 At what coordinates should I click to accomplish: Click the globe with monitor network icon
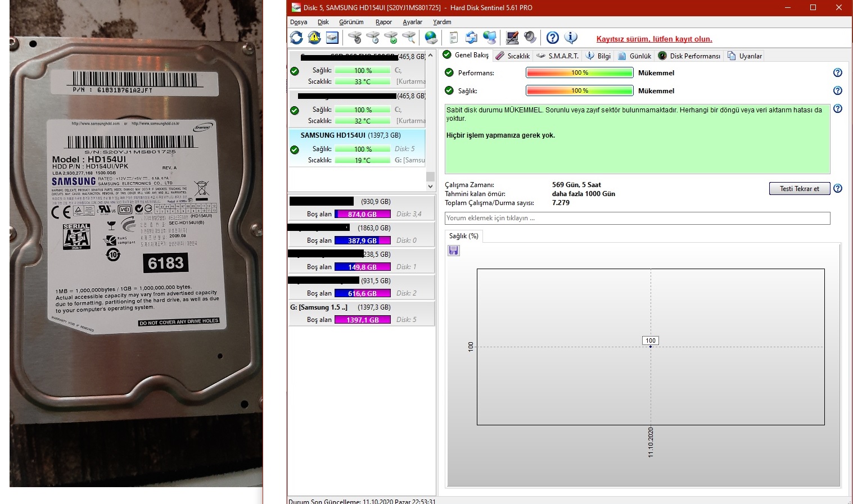[x=490, y=38]
